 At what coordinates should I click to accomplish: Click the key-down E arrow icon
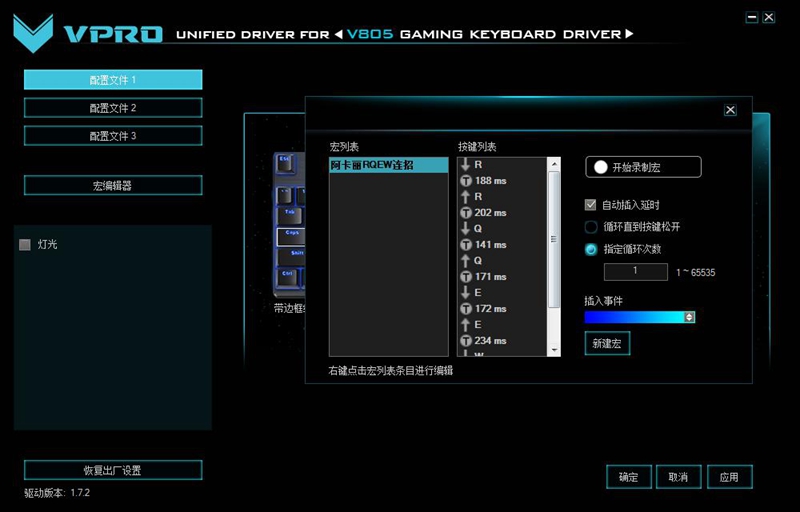click(465, 293)
